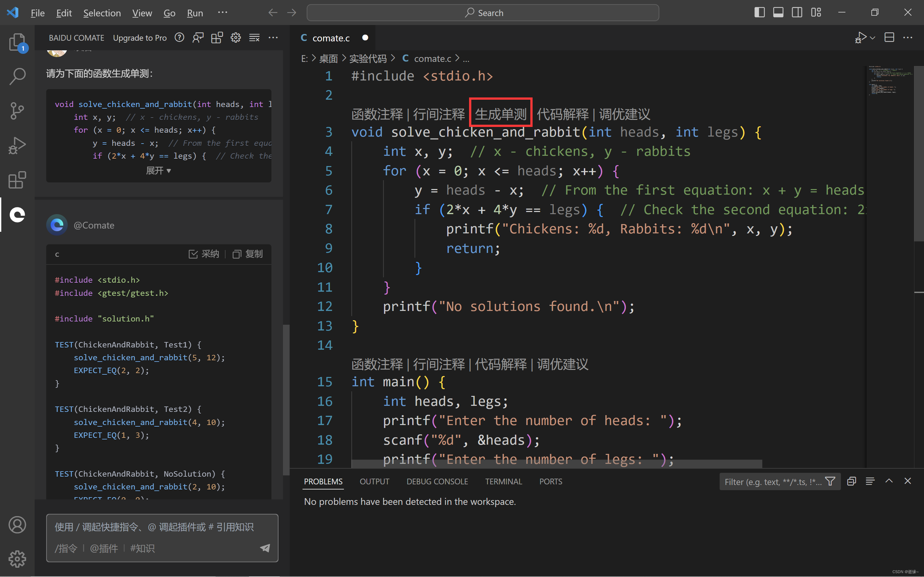The height and width of the screenshot is (577, 924).
Task: Open the Baidu Comate sidebar icon
Action: [17, 215]
